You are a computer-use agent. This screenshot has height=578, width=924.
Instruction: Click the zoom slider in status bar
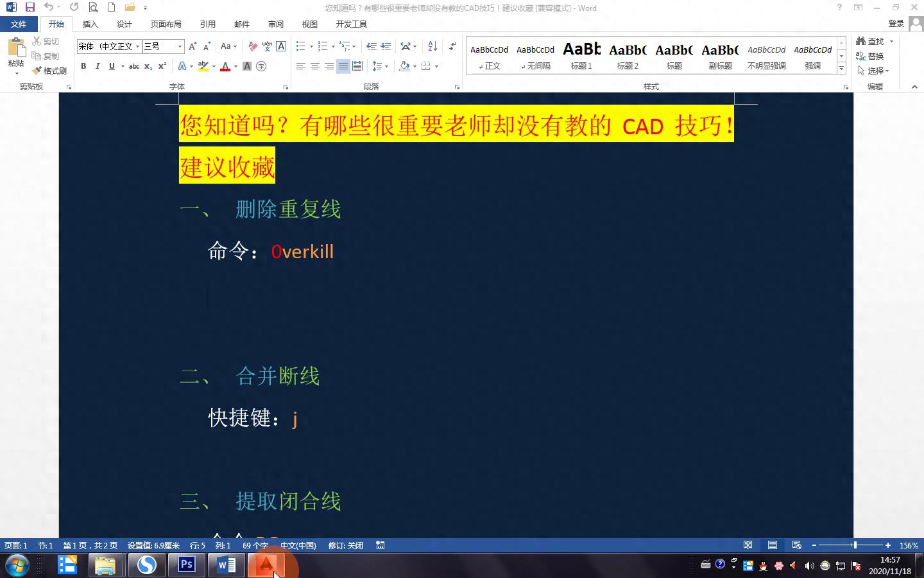click(x=854, y=545)
